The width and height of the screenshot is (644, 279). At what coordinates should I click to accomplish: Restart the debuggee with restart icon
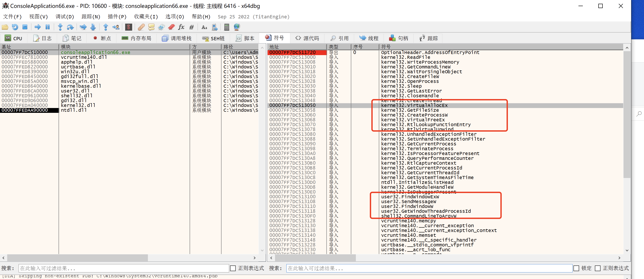coord(15,27)
